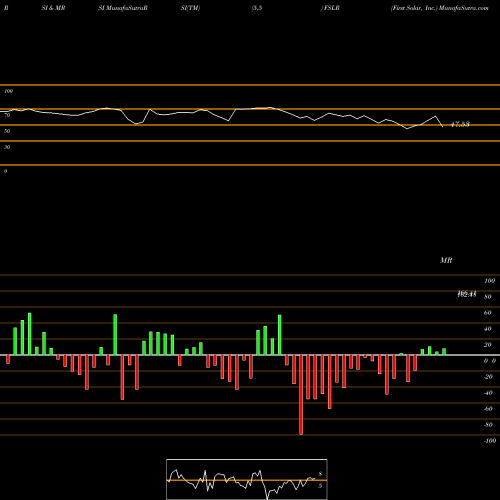Click the 70 level label on the RSI axis
This screenshot has height=500, width=500.
tap(7, 115)
